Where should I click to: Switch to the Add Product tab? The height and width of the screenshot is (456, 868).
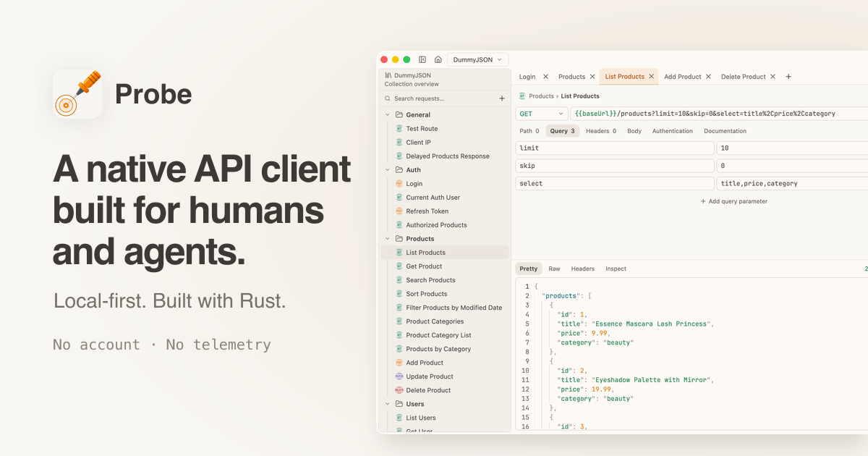point(683,77)
